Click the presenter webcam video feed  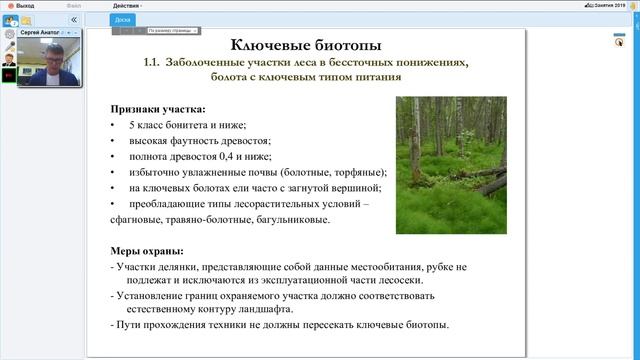[49, 61]
